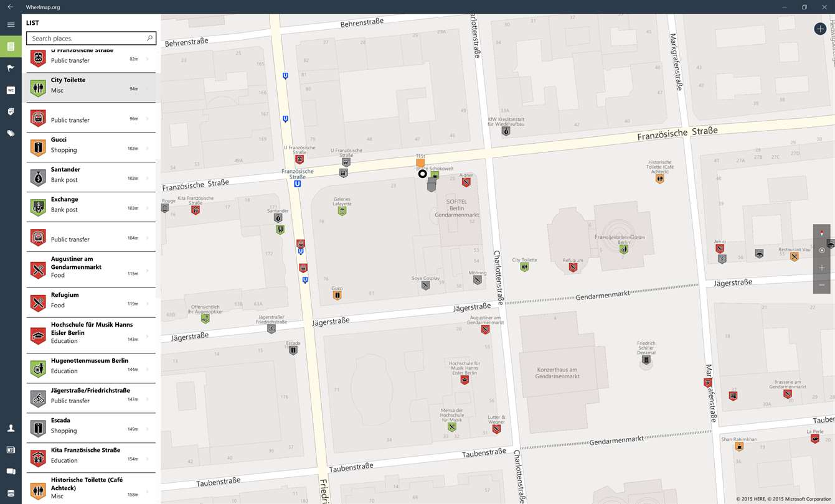835x504 pixels.
Task: Expand the Santander list entry chevron
Action: tap(148, 178)
